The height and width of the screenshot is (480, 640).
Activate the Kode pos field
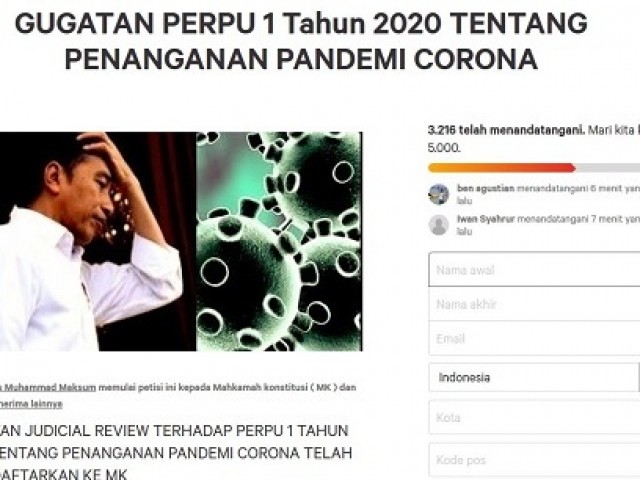(x=534, y=460)
